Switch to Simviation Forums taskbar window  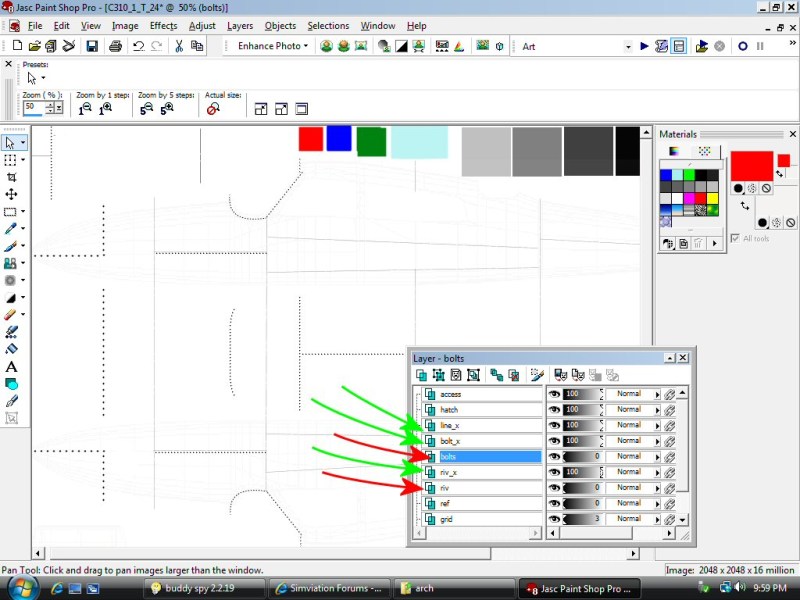[328, 589]
